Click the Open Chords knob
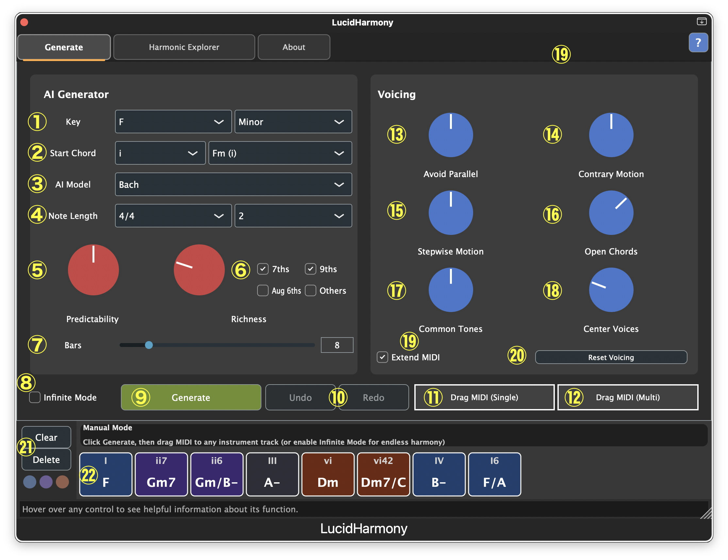 click(611, 212)
